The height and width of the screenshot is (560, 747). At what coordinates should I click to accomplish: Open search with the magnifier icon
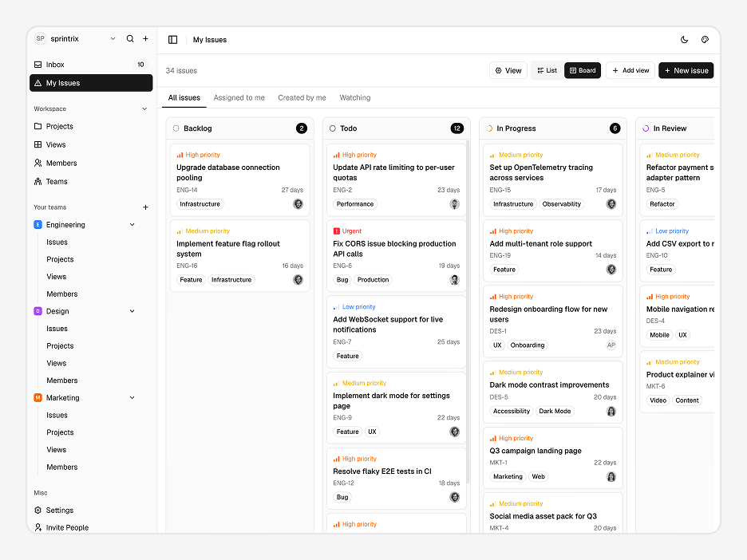(129, 38)
